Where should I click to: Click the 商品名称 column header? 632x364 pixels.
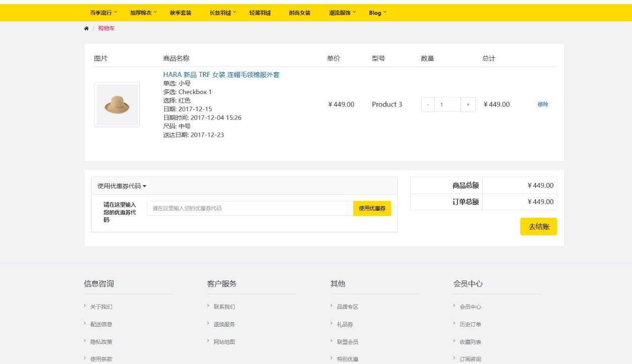click(176, 58)
